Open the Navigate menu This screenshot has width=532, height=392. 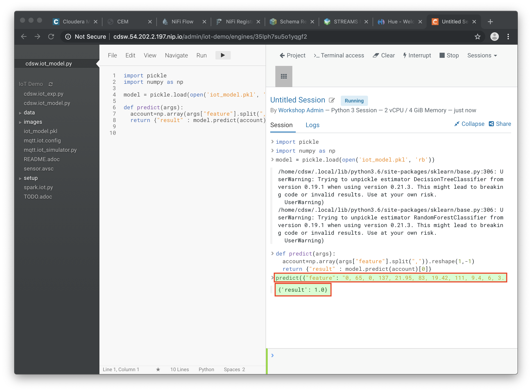(x=176, y=55)
